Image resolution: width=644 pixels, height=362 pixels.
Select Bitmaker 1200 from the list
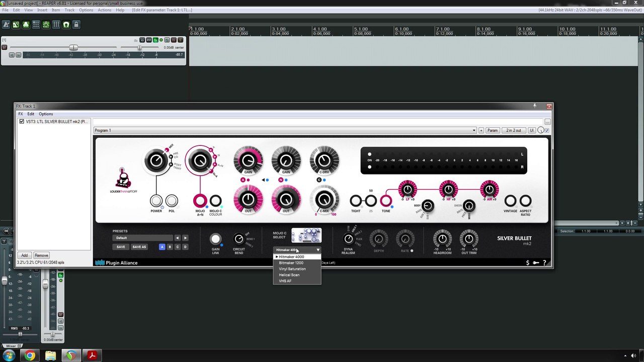[297, 263]
